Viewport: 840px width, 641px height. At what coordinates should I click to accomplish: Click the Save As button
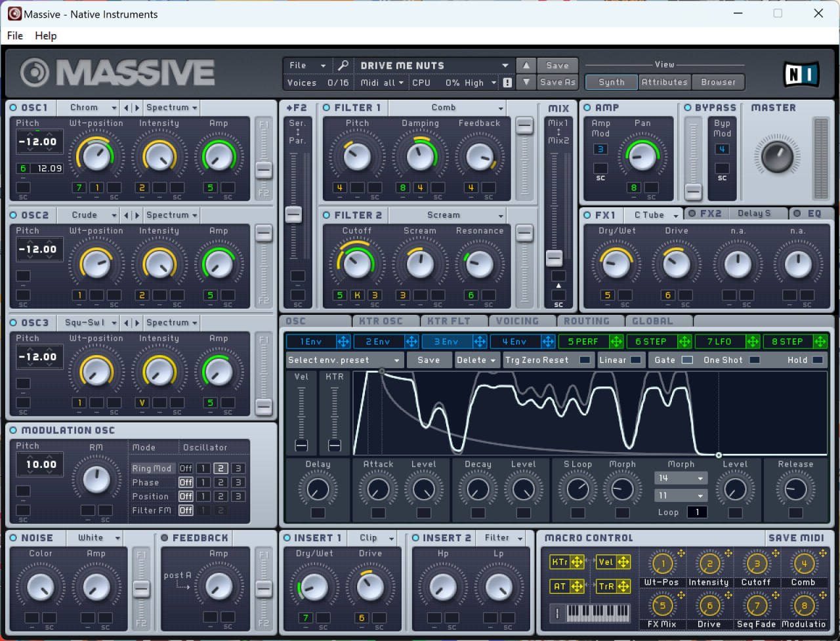(557, 82)
